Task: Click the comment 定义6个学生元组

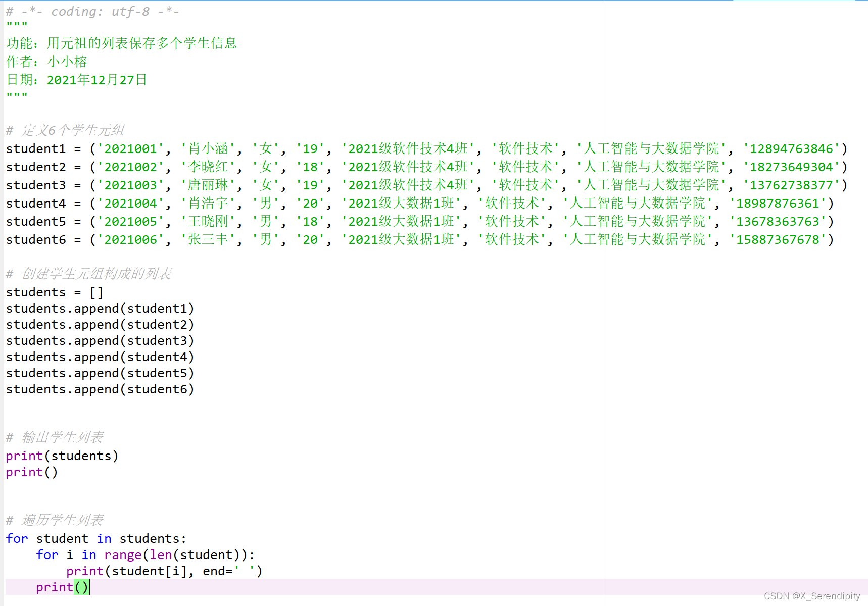Action: coord(65,130)
